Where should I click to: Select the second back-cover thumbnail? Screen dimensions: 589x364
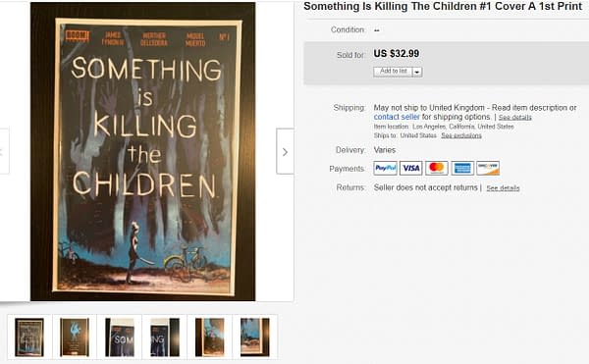[x=75, y=337]
